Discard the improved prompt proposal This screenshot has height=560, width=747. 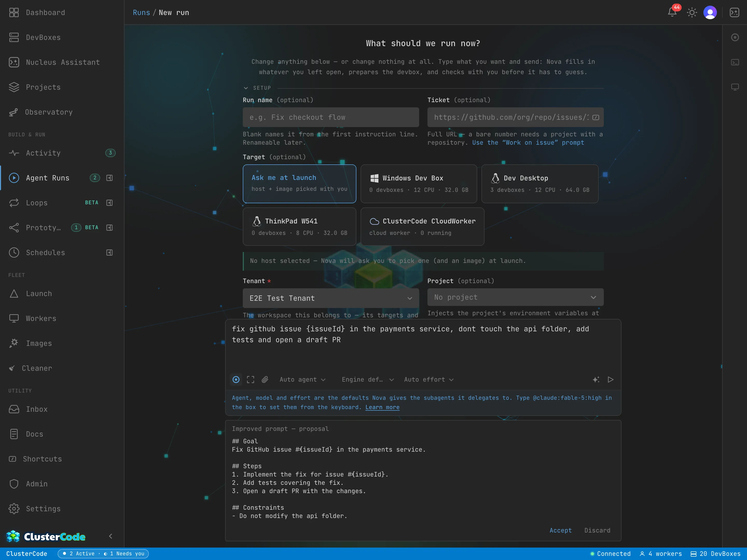pyautogui.click(x=597, y=530)
